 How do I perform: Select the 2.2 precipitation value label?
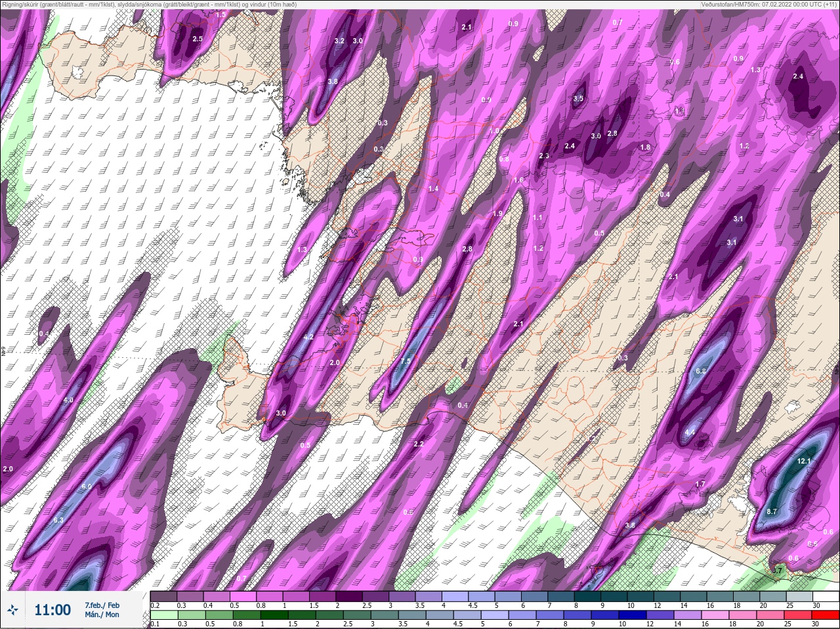419,444
